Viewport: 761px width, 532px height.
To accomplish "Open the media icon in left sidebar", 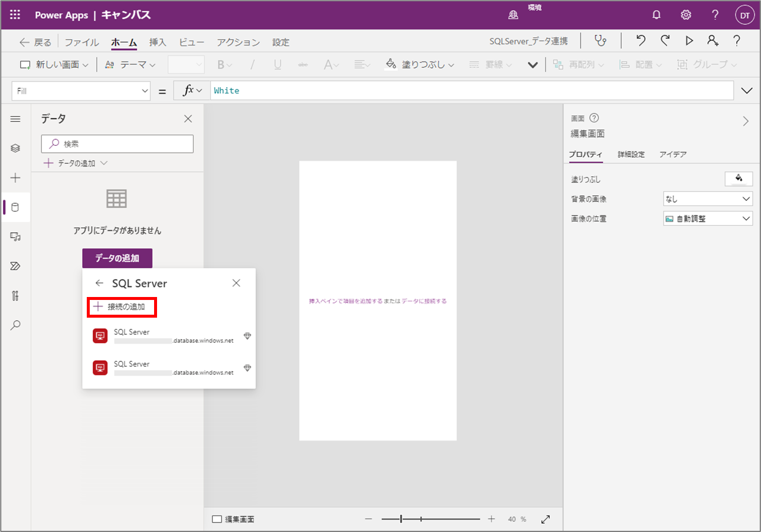I will coord(16,237).
